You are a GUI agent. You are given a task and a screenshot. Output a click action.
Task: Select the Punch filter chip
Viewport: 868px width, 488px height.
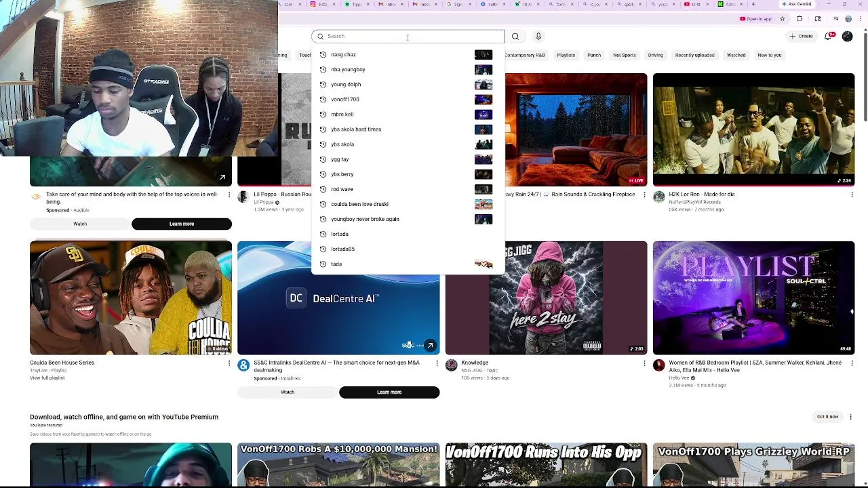[594, 55]
